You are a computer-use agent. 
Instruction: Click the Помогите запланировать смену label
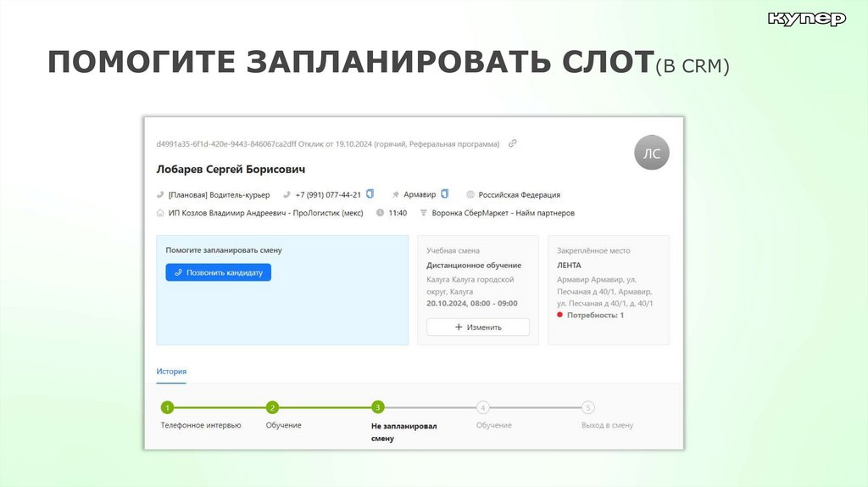click(x=224, y=250)
